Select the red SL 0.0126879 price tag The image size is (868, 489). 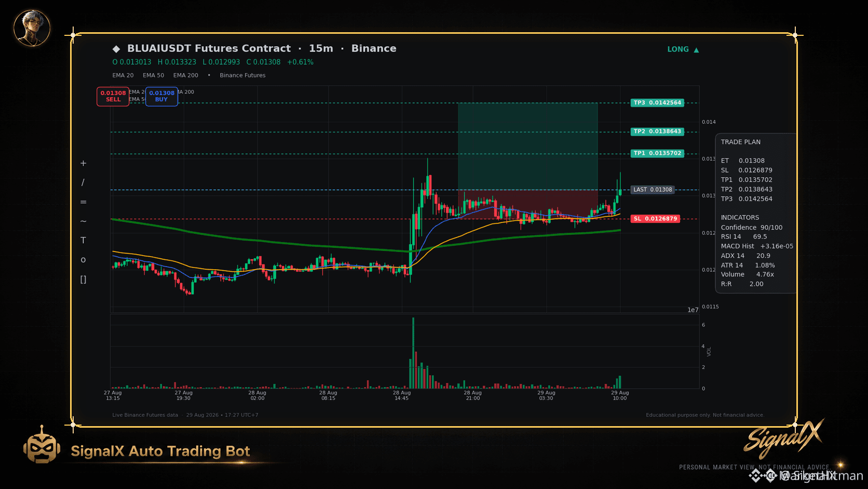655,219
